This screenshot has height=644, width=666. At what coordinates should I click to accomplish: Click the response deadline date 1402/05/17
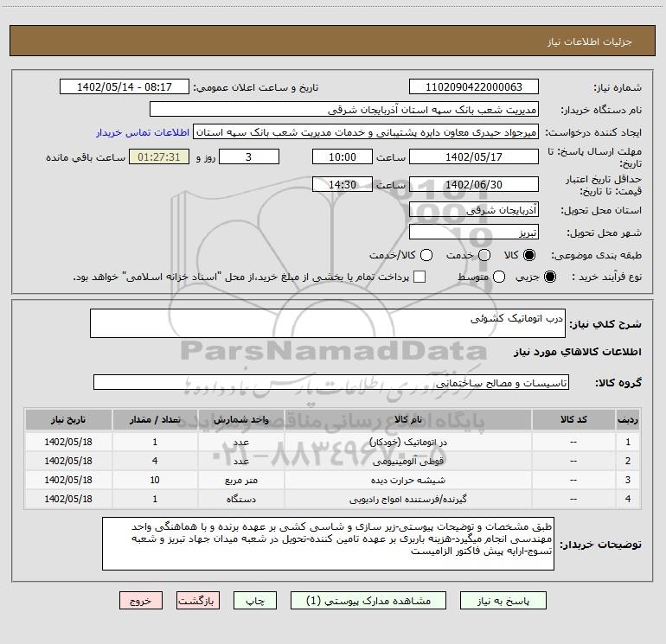click(474, 156)
